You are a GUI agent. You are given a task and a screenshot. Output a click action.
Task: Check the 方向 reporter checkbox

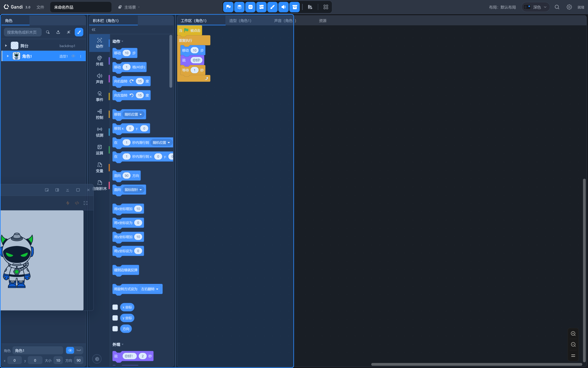[x=115, y=329]
